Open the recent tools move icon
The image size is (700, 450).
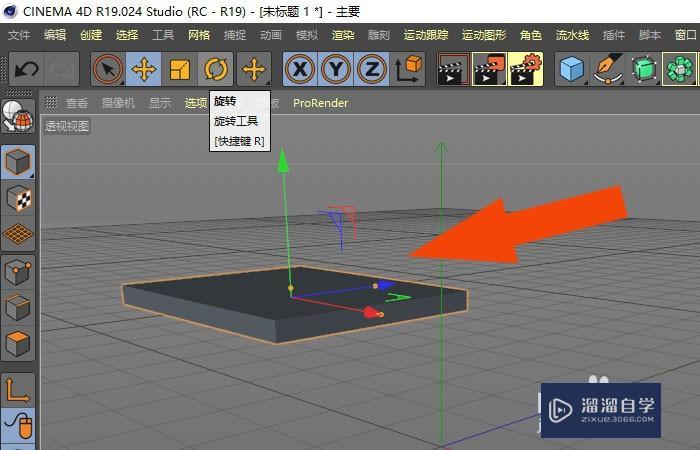(x=254, y=69)
